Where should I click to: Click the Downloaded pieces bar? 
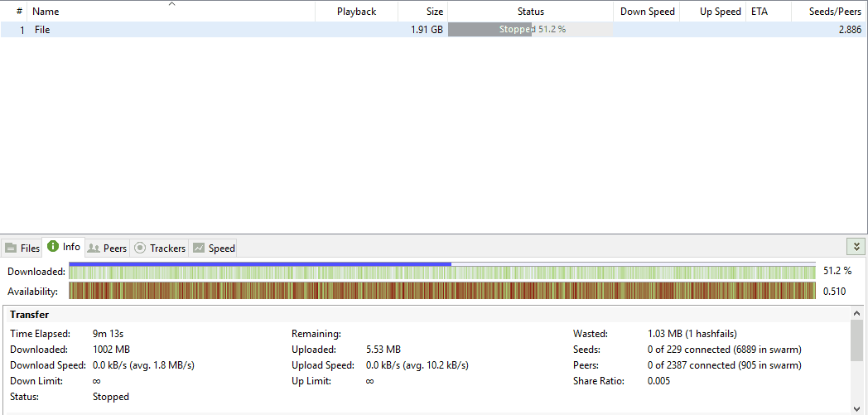(x=442, y=272)
